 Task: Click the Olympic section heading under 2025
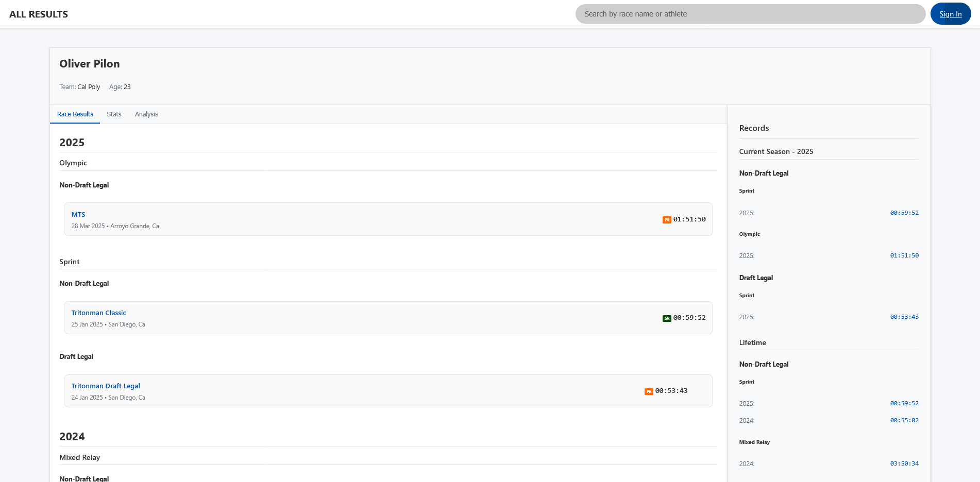click(x=73, y=163)
